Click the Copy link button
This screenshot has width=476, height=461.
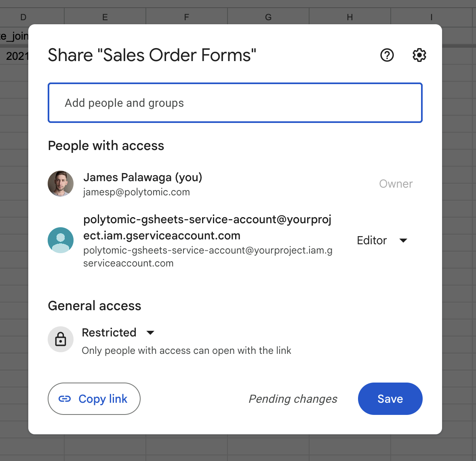(94, 399)
